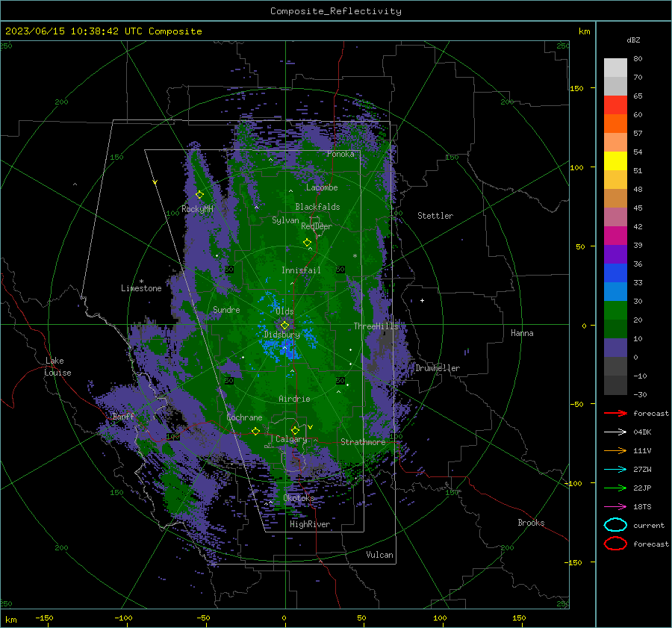Image resolution: width=672 pixels, height=628 pixels.
Task: Click the ThreeHills city label
Action: coord(376,326)
